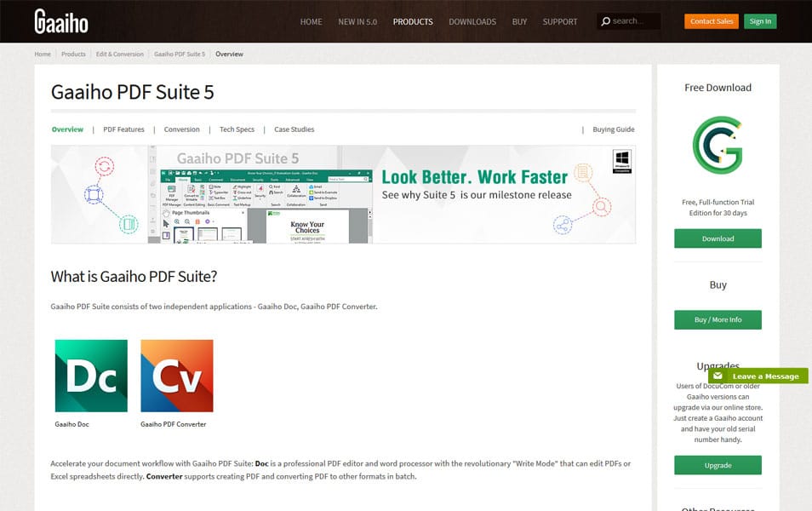The height and width of the screenshot is (511, 812).
Task: Click the red magnifier circle icon in banner
Action: point(601,207)
